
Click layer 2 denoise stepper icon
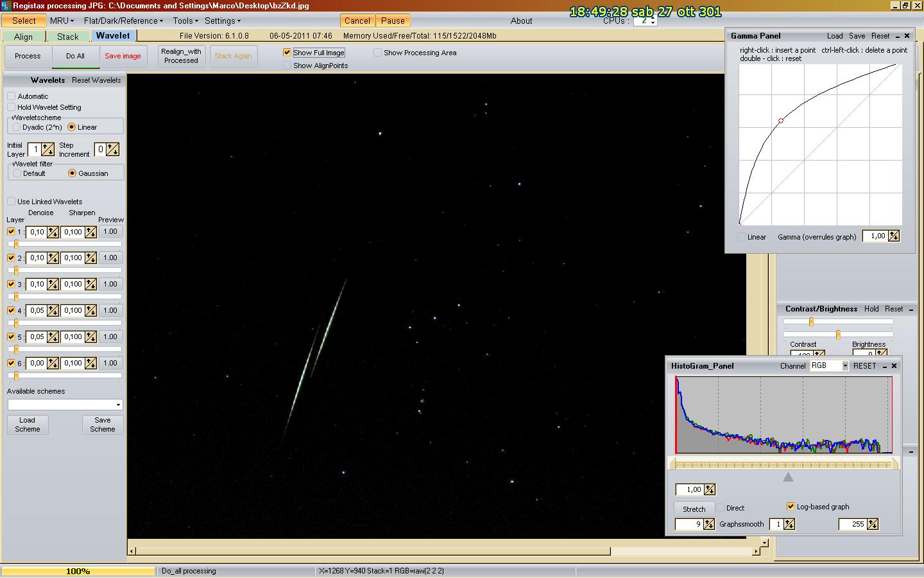coord(53,258)
